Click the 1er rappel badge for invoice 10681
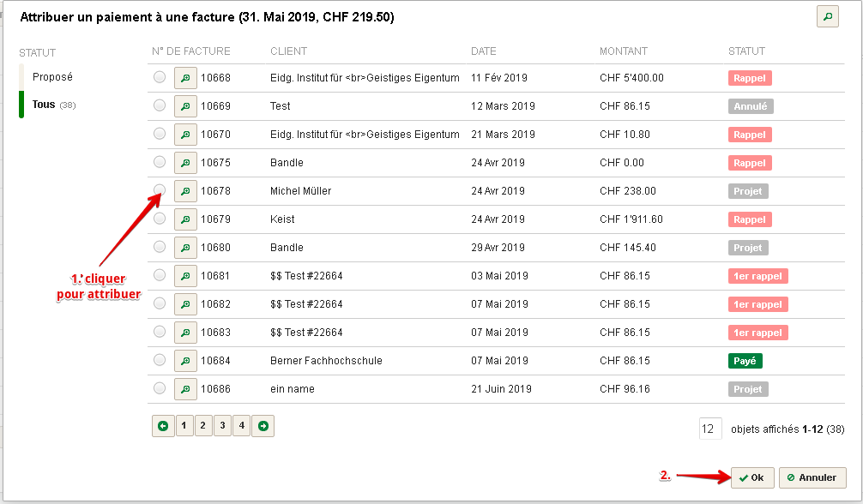The width and height of the screenshot is (863, 504). point(757,276)
